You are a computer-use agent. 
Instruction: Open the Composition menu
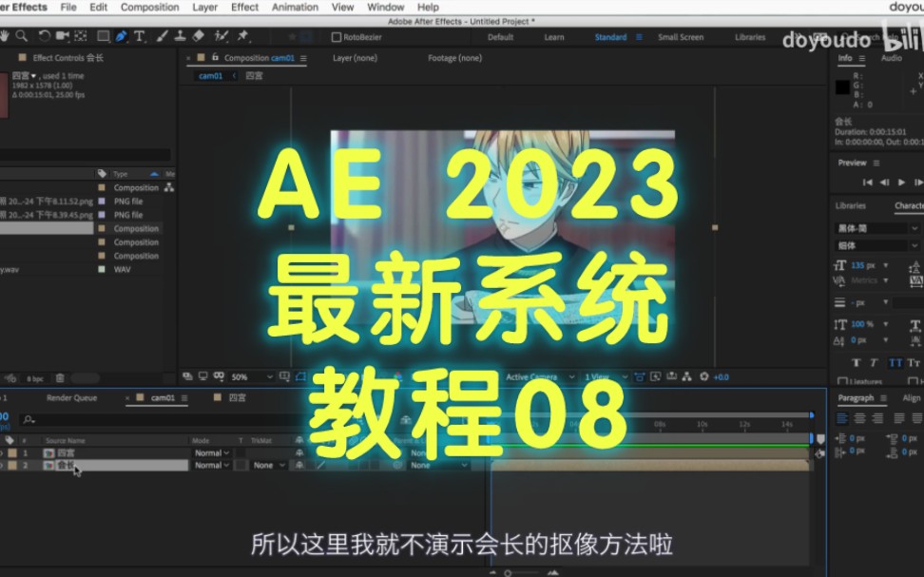click(149, 7)
